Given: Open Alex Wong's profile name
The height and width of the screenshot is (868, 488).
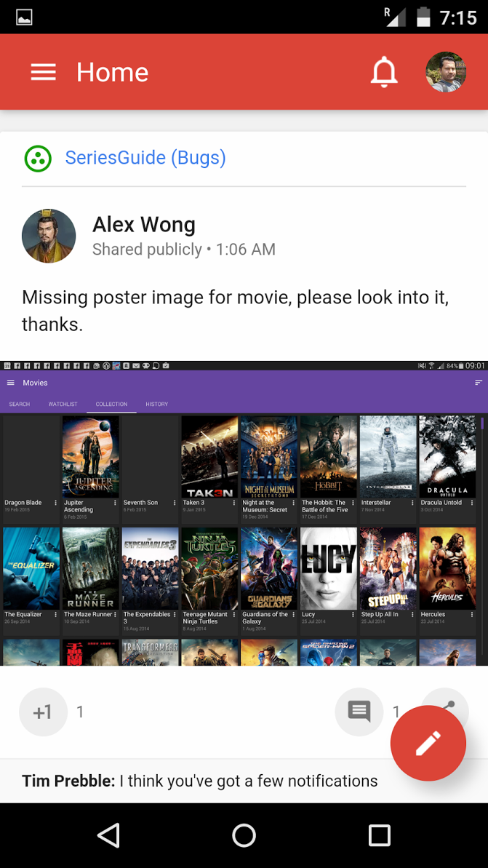Looking at the screenshot, I should click(144, 224).
